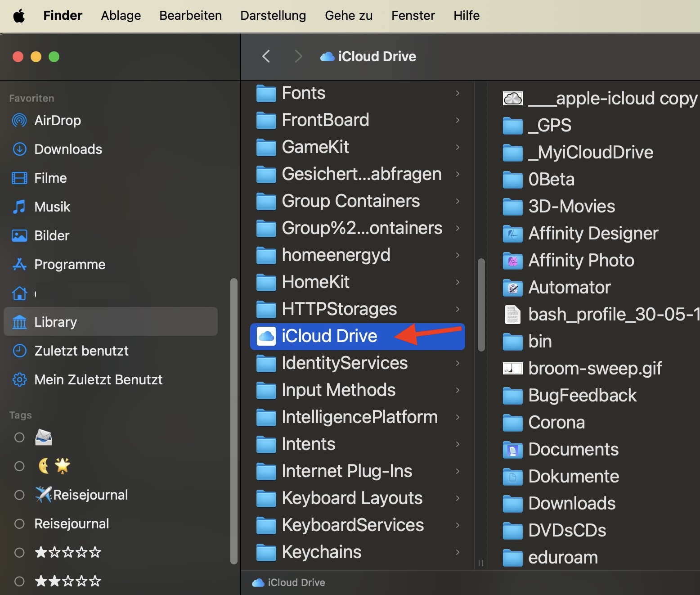700x595 pixels.
Task: Select the plain Reisejournal tag circle
Action: pyautogui.click(x=19, y=524)
